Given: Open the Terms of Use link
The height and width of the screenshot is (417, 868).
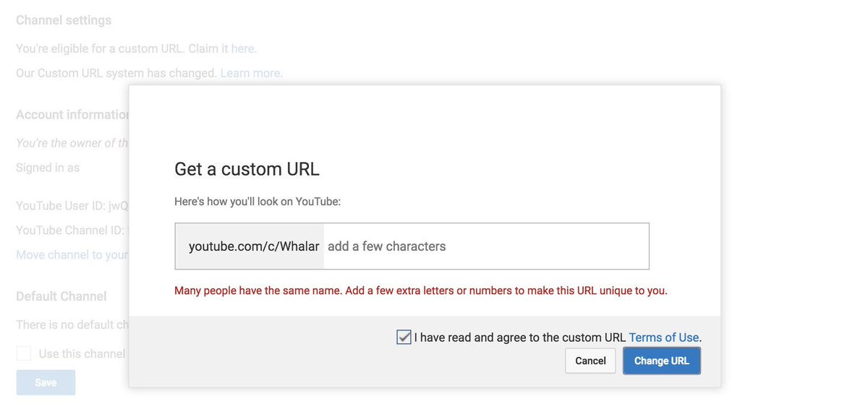Looking at the screenshot, I should coord(663,338).
